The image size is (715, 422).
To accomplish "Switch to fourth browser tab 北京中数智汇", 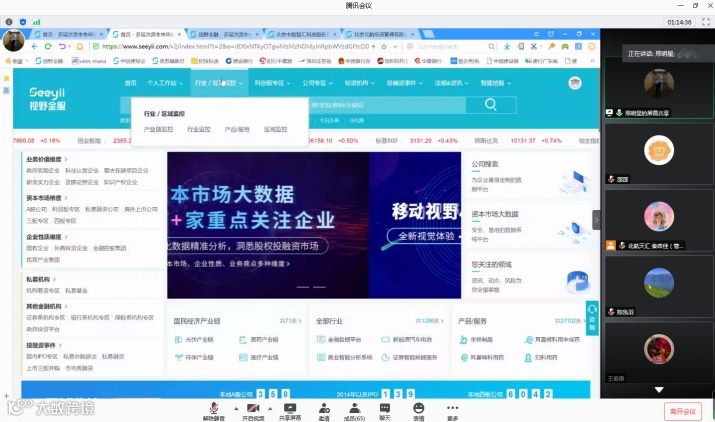I will pyautogui.click(x=302, y=34).
